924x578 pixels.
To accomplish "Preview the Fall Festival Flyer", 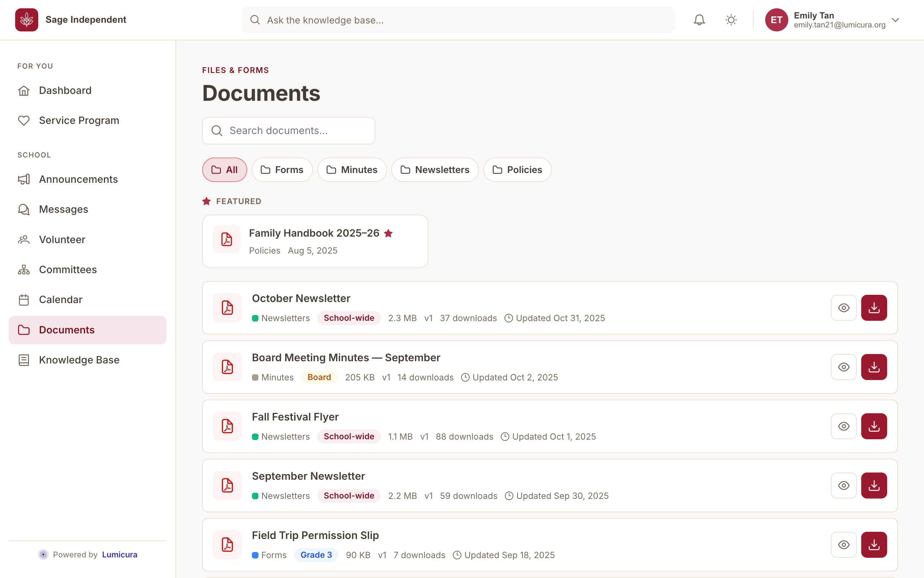I will tap(844, 426).
